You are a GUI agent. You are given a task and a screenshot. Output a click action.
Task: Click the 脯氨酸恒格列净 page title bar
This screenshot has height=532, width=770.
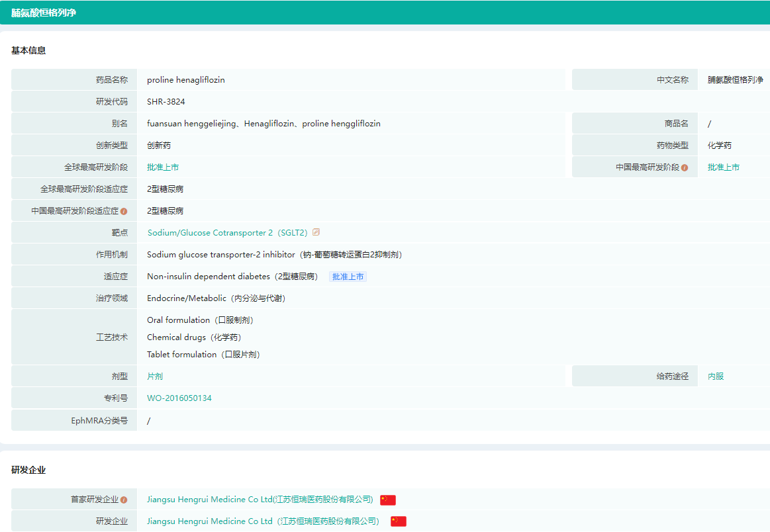pos(44,13)
